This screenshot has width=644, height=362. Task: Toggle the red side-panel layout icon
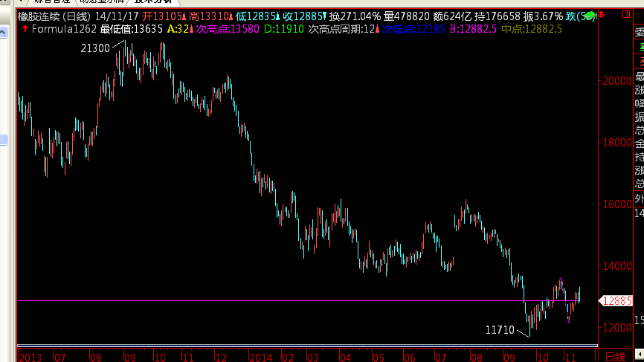[626, 14]
